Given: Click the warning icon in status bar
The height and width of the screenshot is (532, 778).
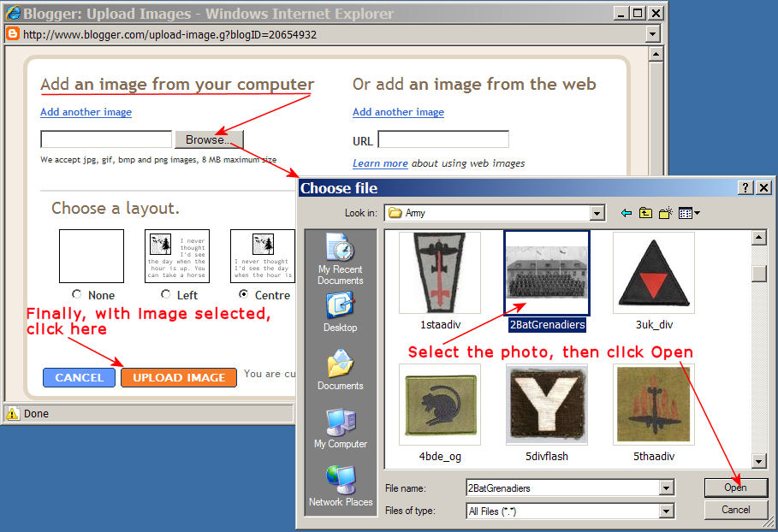Looking at the screenshot, I should coord(12,413).
